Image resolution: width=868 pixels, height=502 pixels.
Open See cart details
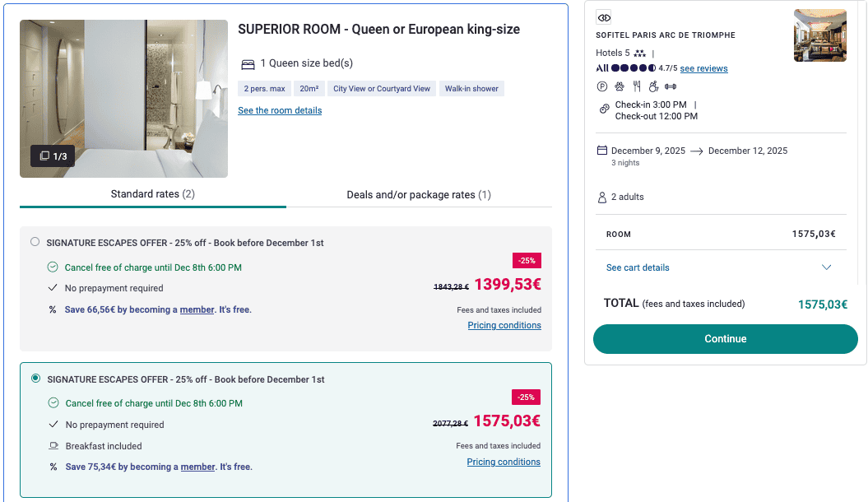point(638,267)
